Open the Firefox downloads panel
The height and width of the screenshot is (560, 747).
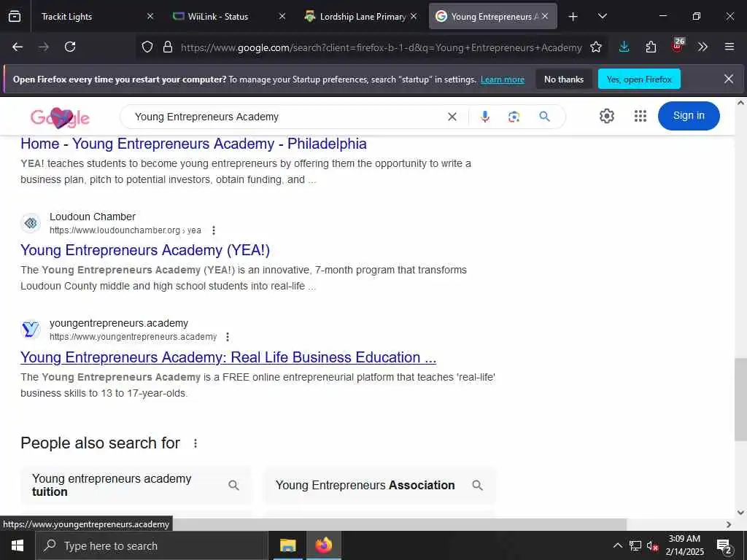click(624, 47)
